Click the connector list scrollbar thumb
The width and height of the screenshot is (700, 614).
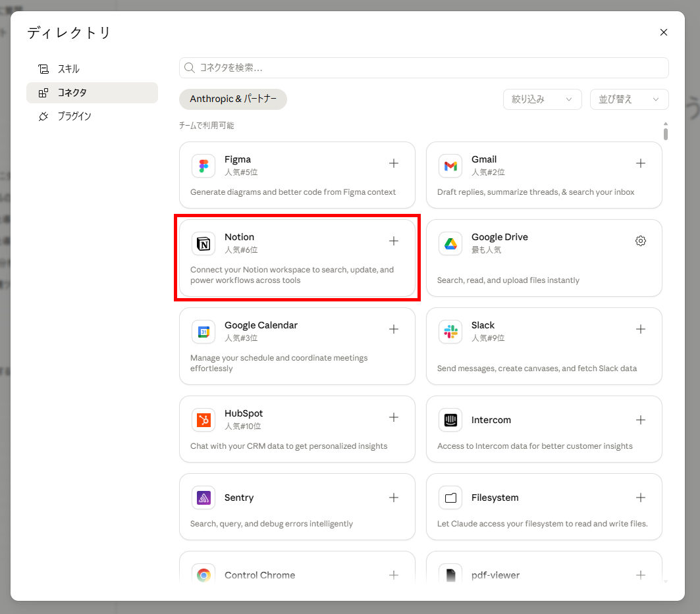pyautogui.click(x=665, y=134)
